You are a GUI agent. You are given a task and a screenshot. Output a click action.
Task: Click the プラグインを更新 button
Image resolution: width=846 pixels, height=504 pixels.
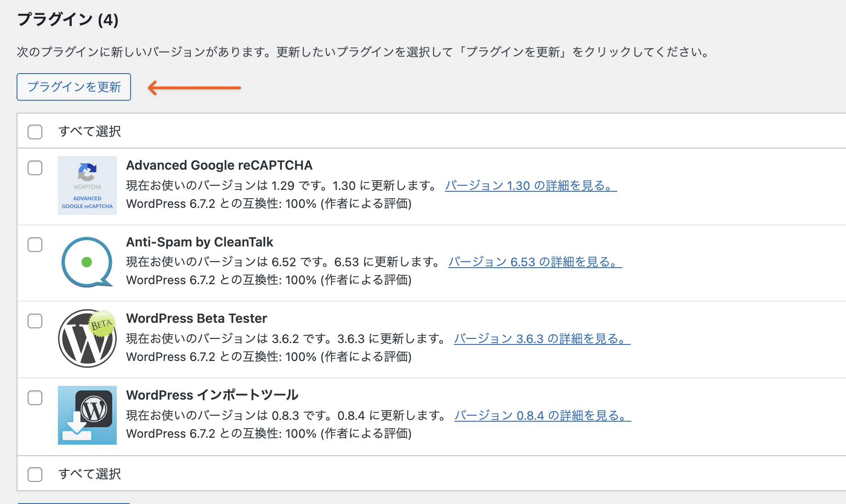pyautogui.click(x=74, y=87)
